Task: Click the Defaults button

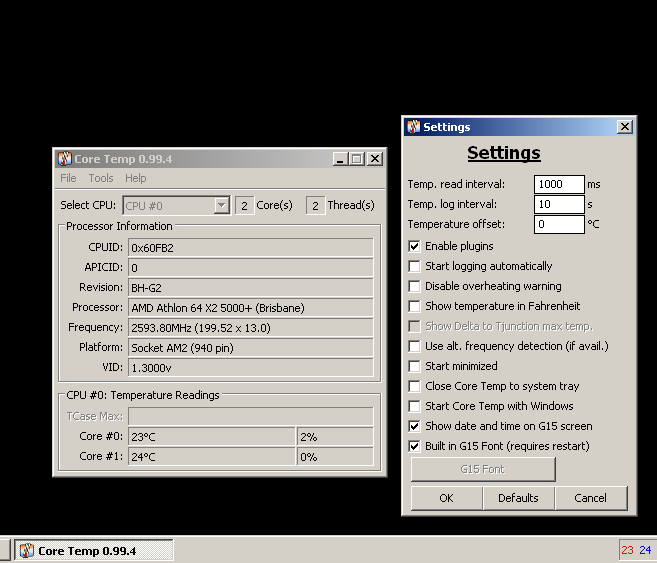Action: (518, 498)
